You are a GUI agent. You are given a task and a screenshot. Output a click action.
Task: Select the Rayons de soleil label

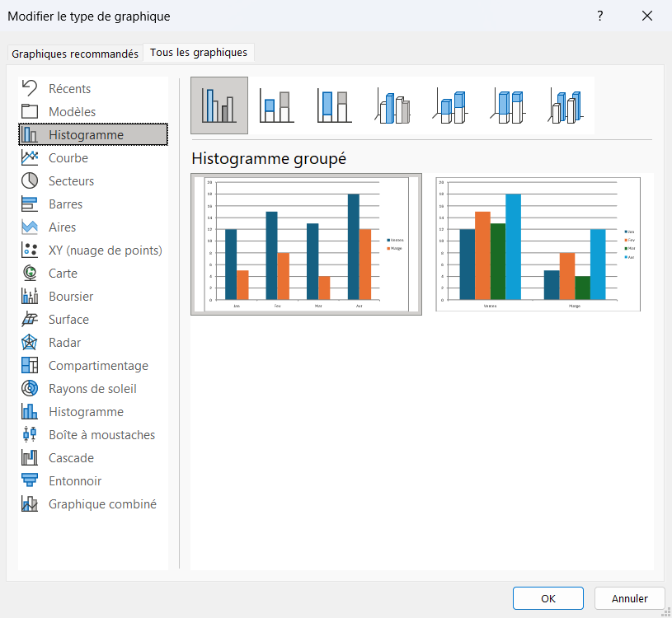[92, 388]
